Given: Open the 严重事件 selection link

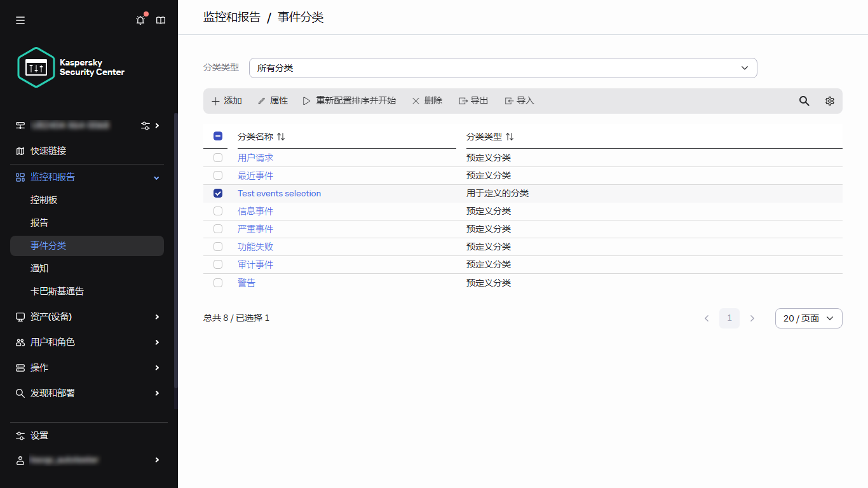Looking at the screenshot, I should (x=255, y=229).
